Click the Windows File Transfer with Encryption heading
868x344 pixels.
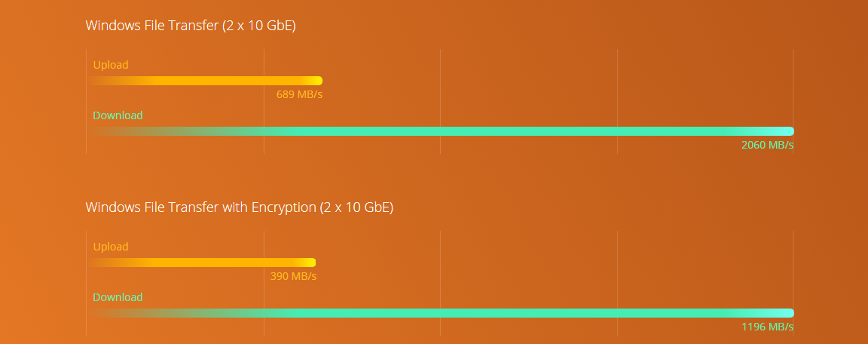coord(239,207)
